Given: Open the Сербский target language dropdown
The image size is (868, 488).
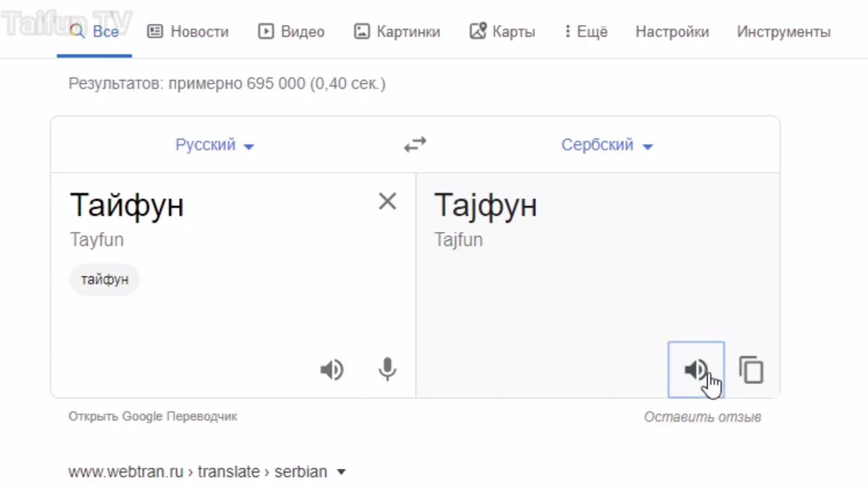Looking at the screenshot, I should 606,145.
